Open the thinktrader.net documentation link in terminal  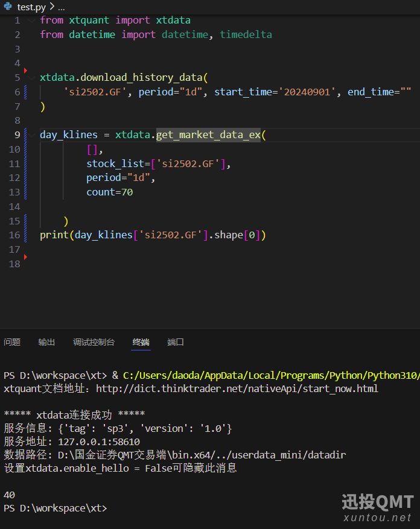[237, 388]
